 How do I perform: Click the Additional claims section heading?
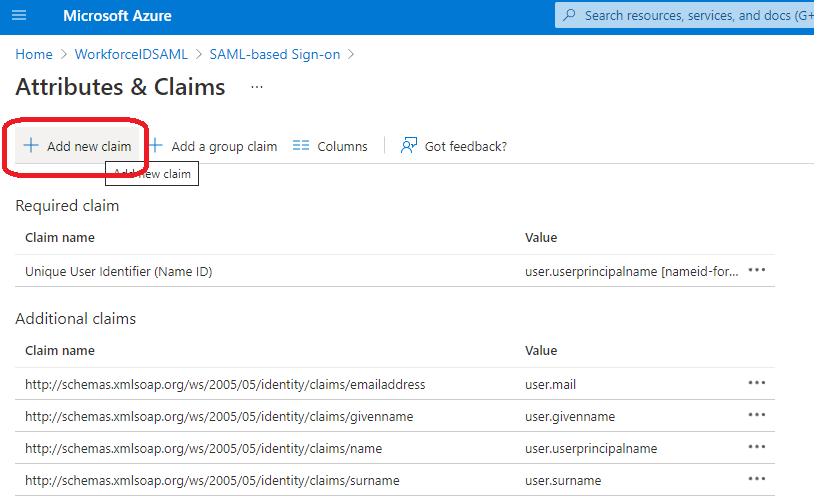(x=76, y=318)
